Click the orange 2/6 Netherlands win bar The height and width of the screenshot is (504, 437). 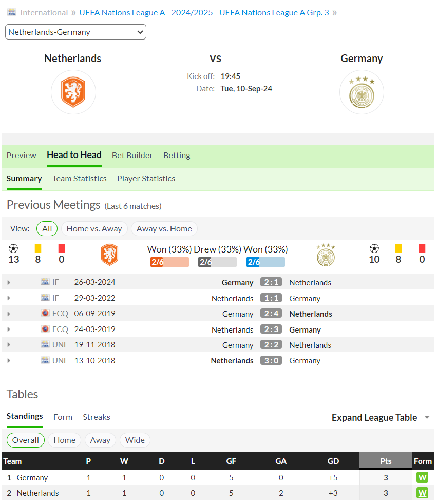(x=169, y=262)
